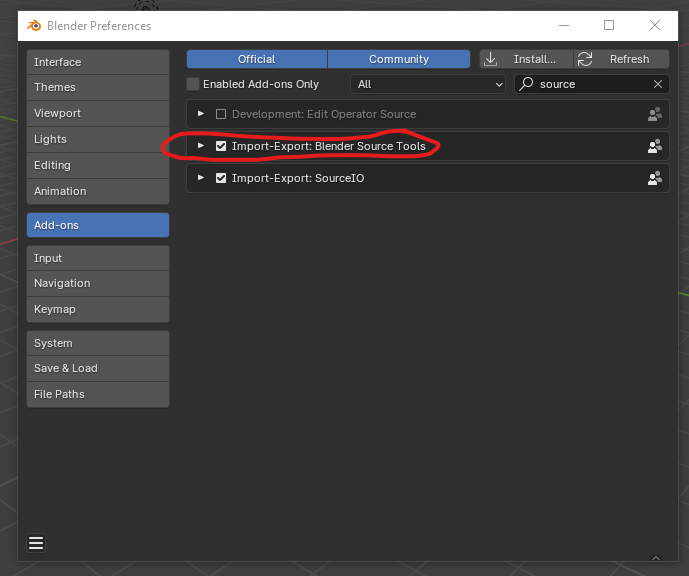Click the small up-chevron at window bottom
Image resolution: width=689 pixels, height=576 pixels.
click(x=656, y=558)
